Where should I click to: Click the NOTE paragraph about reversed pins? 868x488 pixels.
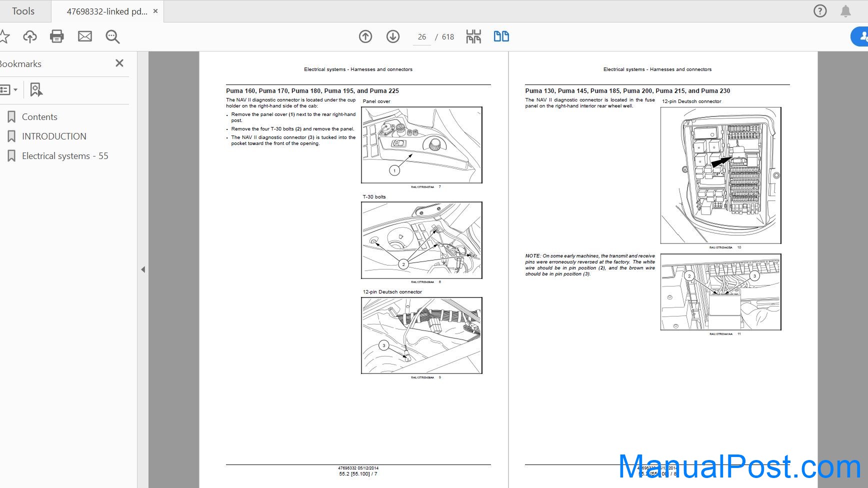tap(590, 265)
